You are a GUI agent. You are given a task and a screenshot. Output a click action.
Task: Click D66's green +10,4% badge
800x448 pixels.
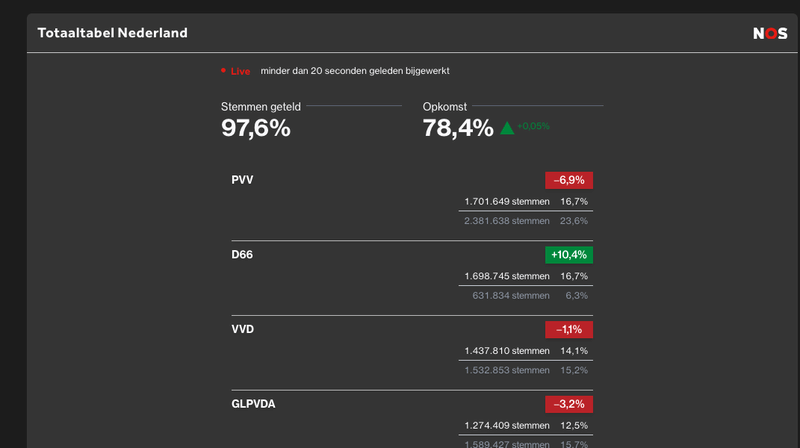pyautogui.click(x=569, y=255)
